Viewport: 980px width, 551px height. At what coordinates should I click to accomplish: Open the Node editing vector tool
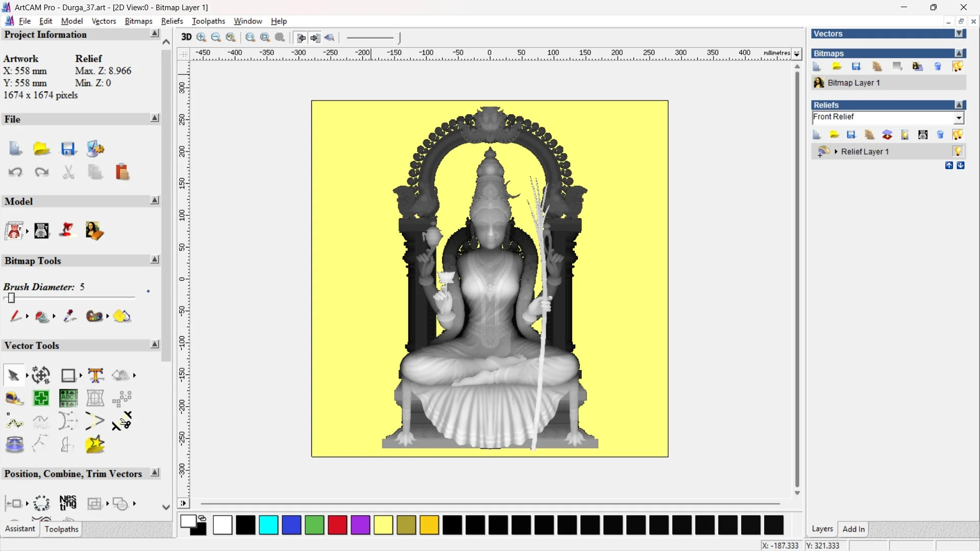14,421
